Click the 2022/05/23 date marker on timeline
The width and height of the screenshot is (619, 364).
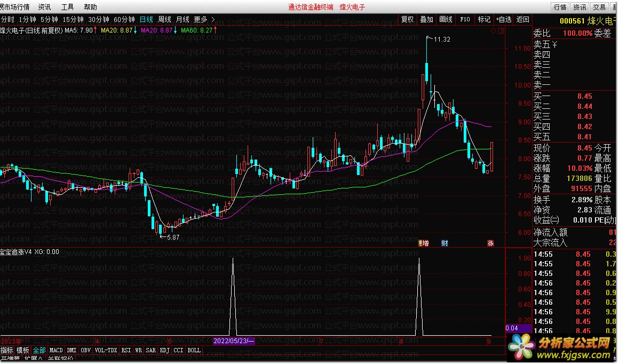coord(234,341)
